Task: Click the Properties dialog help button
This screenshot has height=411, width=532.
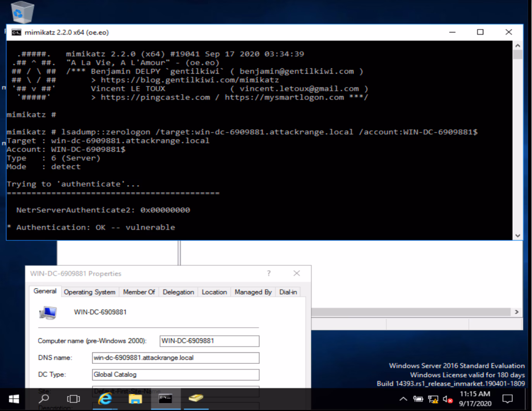Action: pos(269,273)
